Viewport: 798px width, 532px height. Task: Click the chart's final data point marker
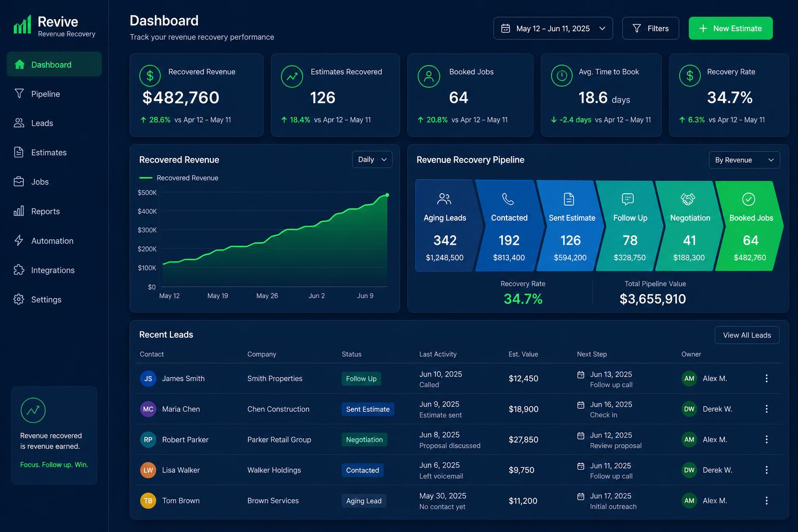tap(387, 195)
